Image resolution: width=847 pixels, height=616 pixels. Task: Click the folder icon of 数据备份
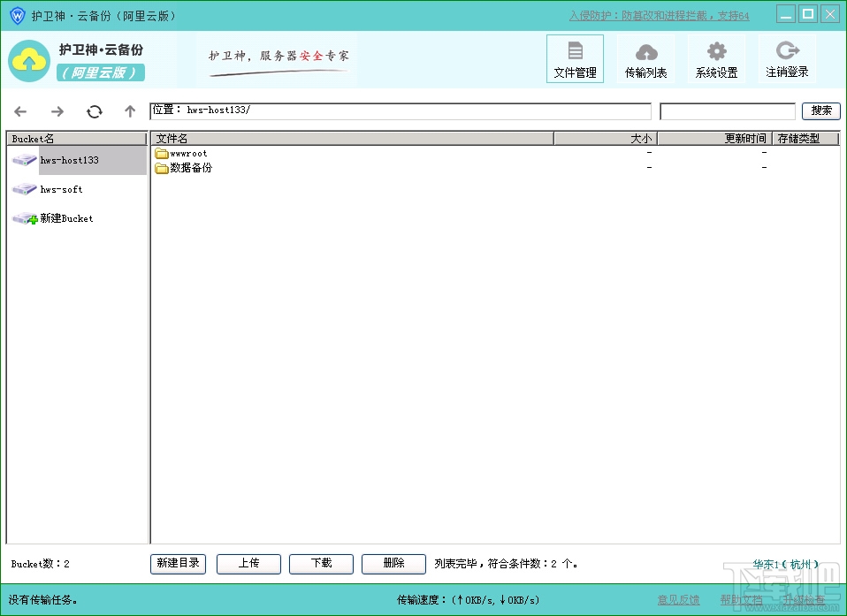(162, 168)
